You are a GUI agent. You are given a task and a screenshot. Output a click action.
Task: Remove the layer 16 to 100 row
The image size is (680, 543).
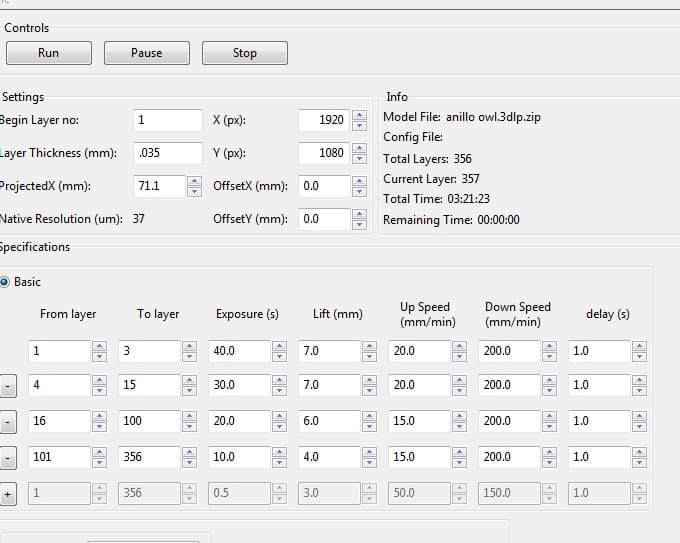click(x=8, y=422)
